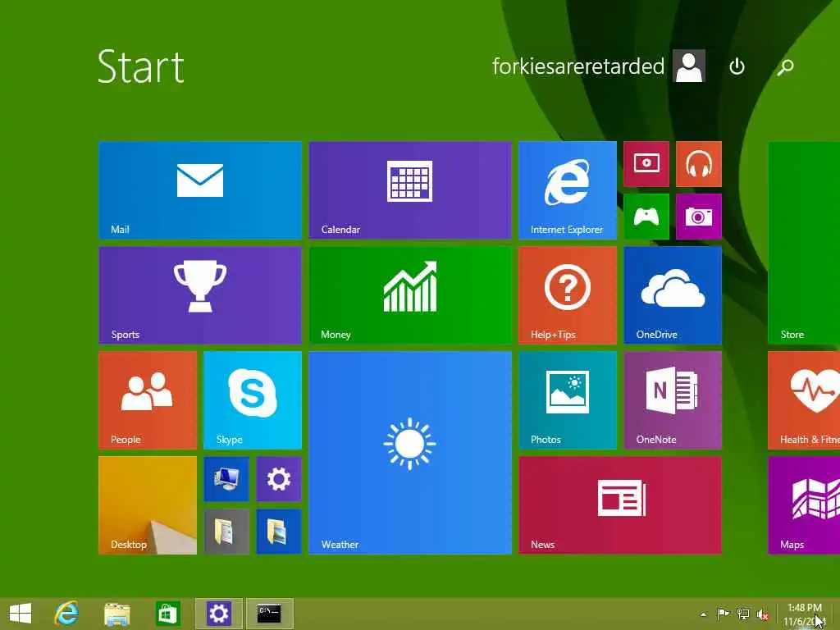Viewport: 840px width, 630px height.
Task: Open the PC settings gear tile
Action: (x=279, y=479)
